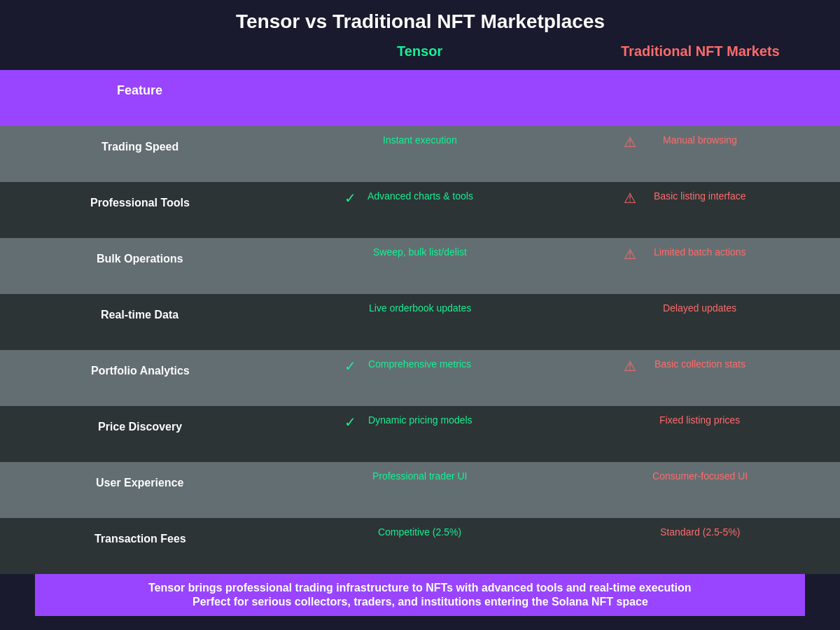Select the Traditional NFT Markets column header

click(x=700, y=51)
